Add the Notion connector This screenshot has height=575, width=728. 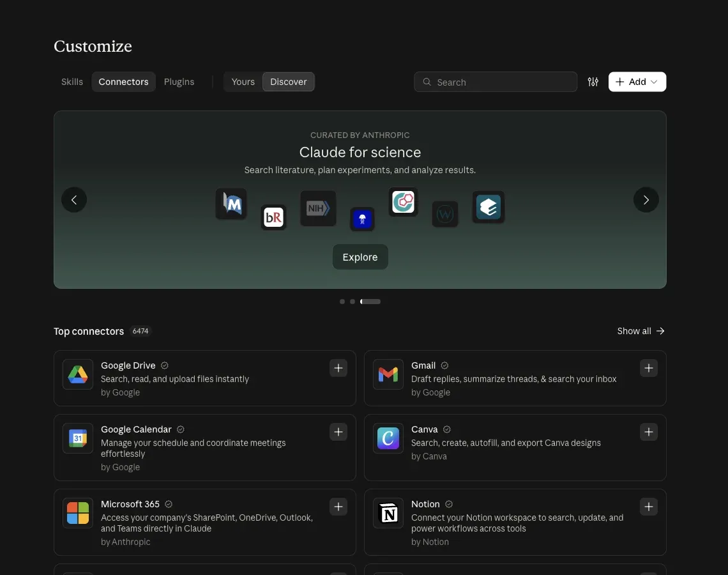pos(649,507)
